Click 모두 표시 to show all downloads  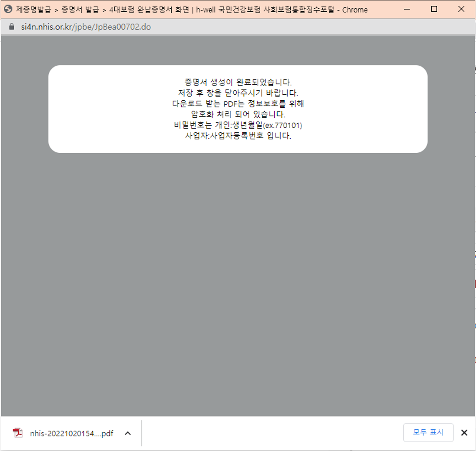428,433
